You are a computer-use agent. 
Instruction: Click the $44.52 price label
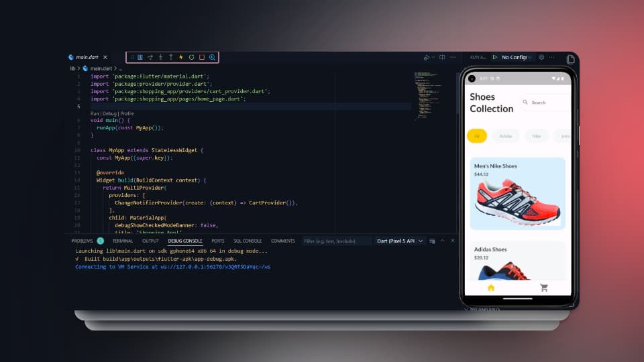click(482, 174)
